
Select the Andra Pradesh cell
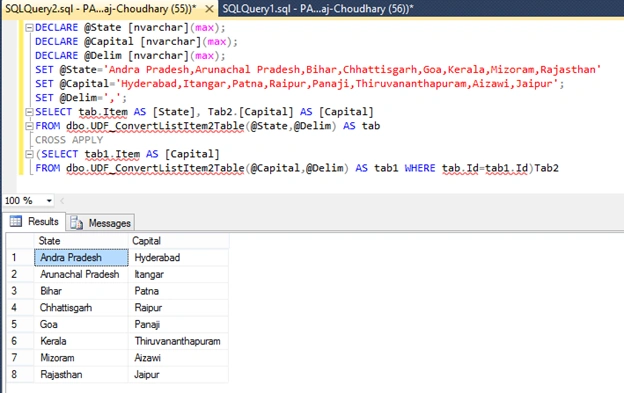[x=81, y=257]
